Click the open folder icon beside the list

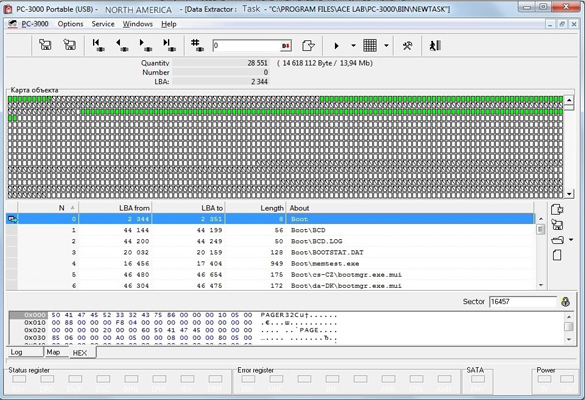pos(557,240)
